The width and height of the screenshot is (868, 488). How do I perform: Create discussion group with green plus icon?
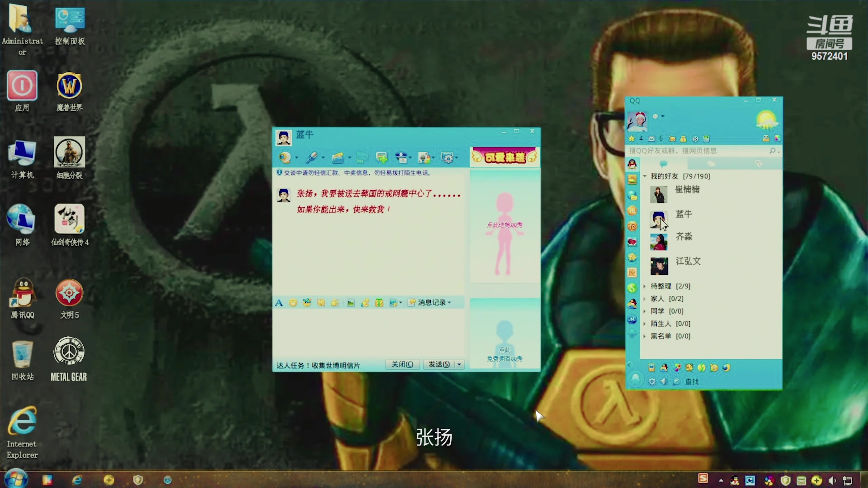382,157
